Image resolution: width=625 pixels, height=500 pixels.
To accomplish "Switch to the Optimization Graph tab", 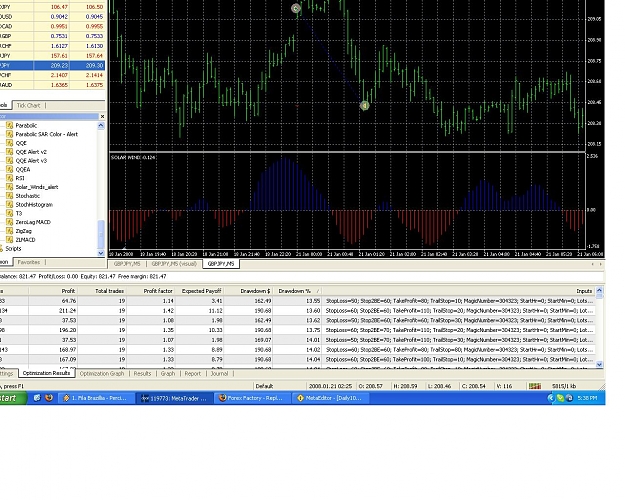I will (102, 374).
